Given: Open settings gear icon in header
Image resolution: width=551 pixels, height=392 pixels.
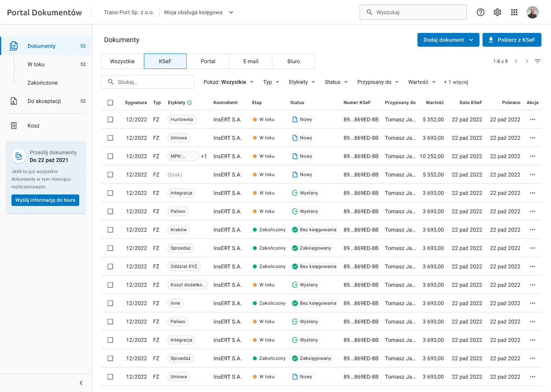Looking at the screenshot, I should tap(497, 12).
